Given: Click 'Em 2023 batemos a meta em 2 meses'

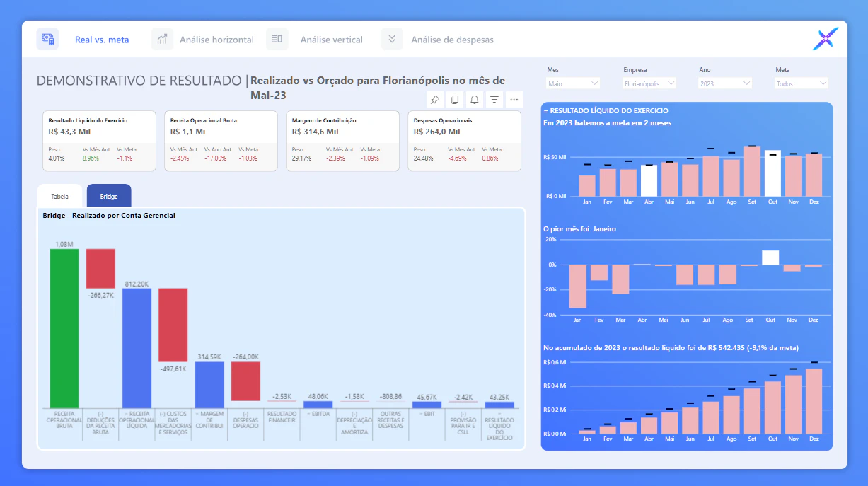Looking at the screenshot, I should coord(607,122).
